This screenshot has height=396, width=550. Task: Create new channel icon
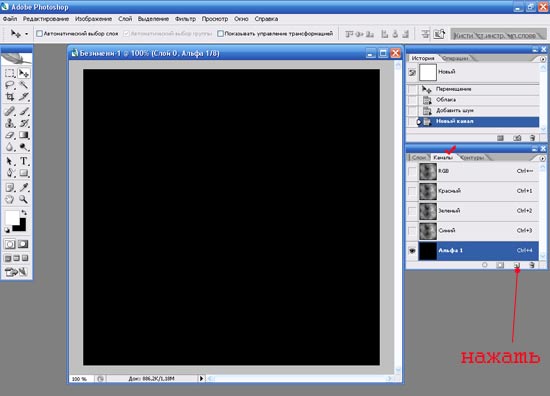[517, 265]
